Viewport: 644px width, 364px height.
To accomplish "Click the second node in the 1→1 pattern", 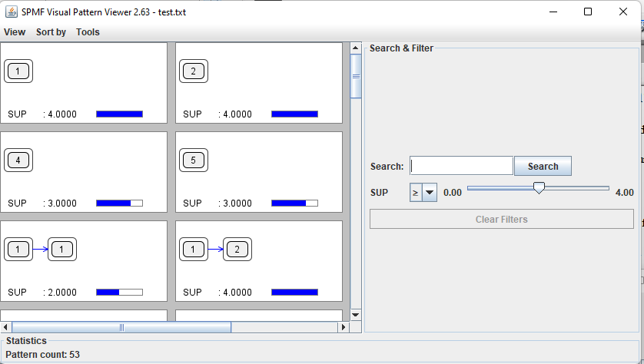I will pos(62,250).
